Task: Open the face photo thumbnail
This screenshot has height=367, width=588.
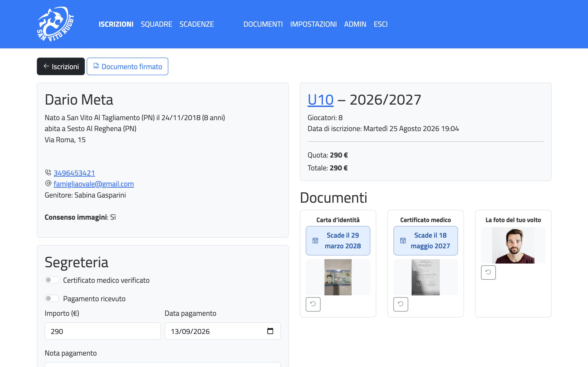Action: 513,245
